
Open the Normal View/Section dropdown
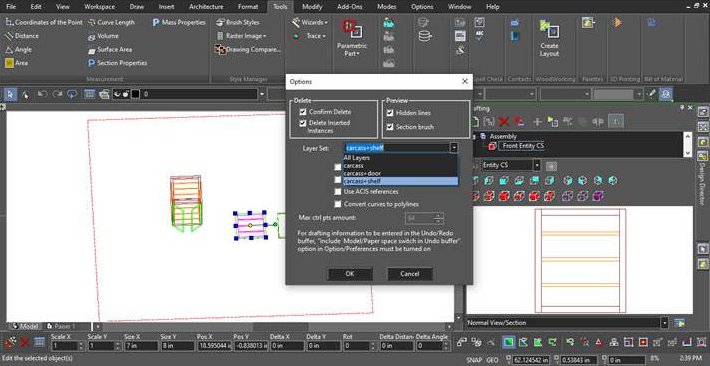pyautogui.click(x=664, y=323)
